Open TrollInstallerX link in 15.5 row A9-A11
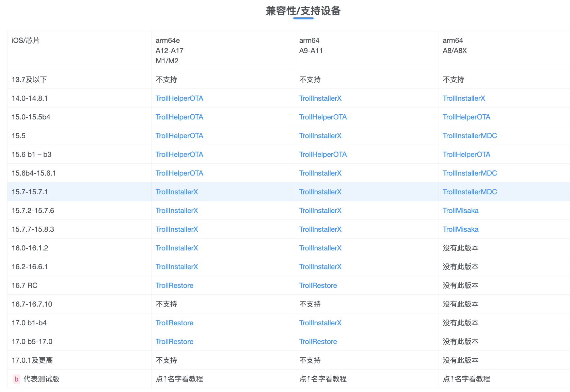The image size is (570, 392). pos(320,136)
